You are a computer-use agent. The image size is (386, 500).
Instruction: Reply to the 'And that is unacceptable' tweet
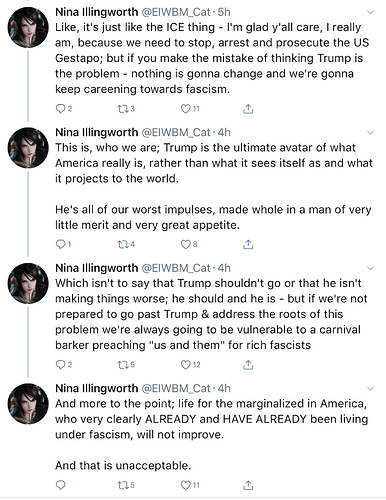[60, 485]
